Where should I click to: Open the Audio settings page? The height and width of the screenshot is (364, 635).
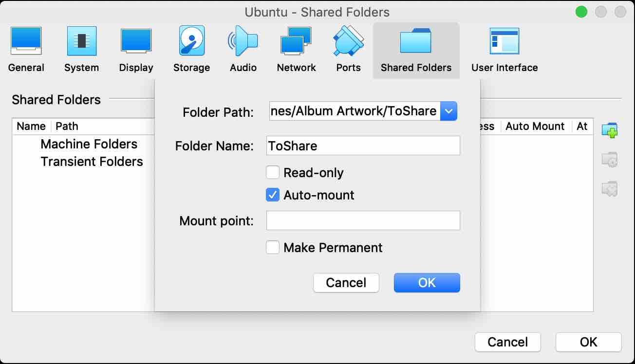coord(243,47)
